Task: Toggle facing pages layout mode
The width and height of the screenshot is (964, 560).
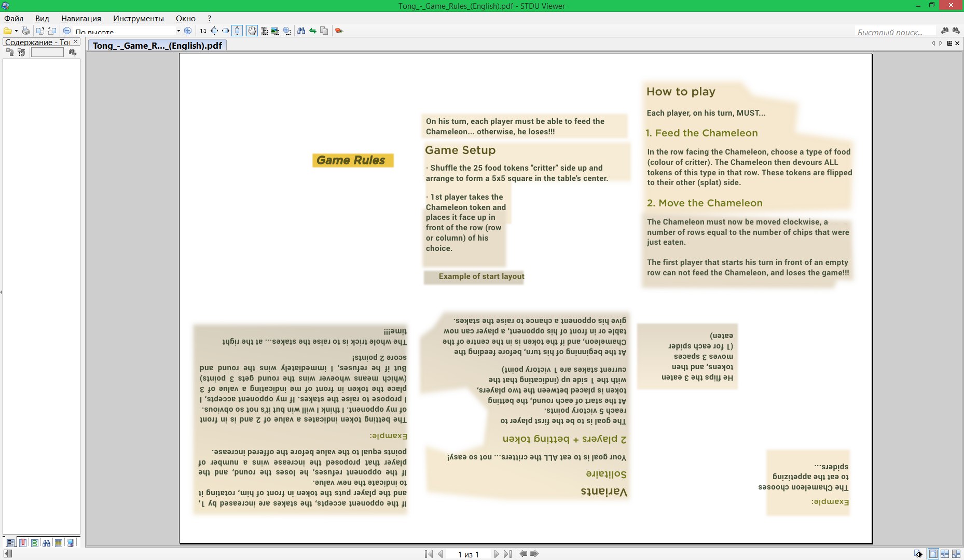Action: (945, 554)
